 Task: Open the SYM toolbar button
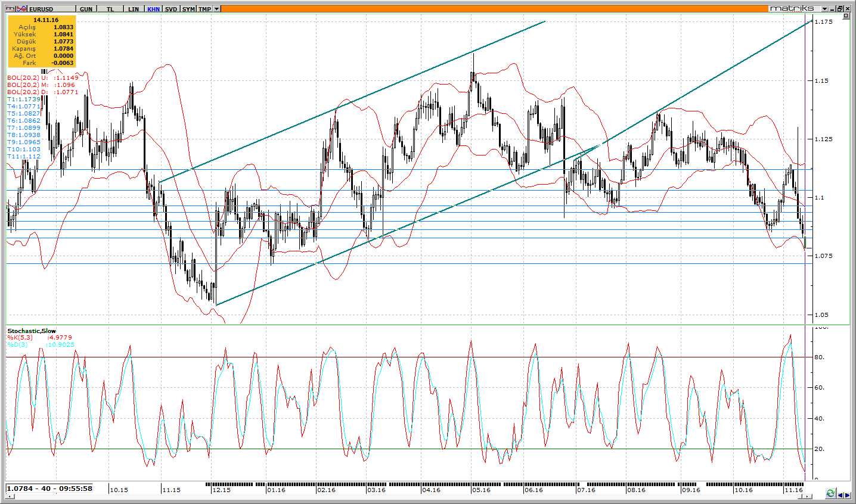pyautogui.click(x=188, y=9)
